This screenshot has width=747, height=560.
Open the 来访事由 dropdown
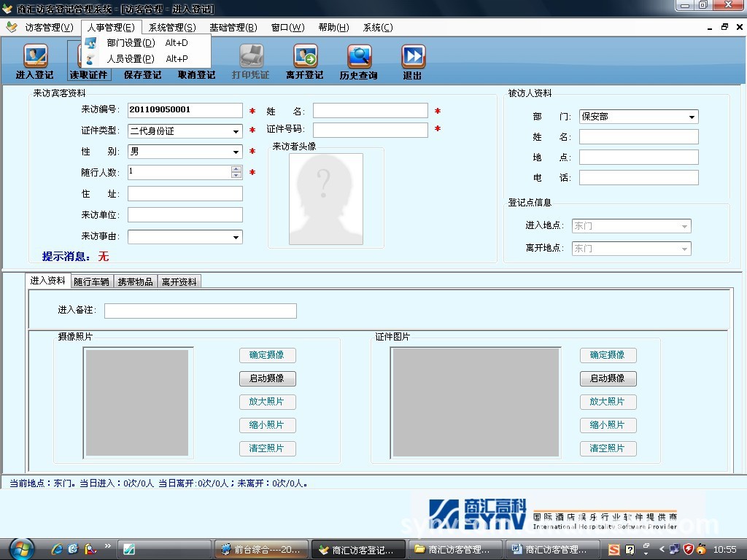click(x=236, y=237)
